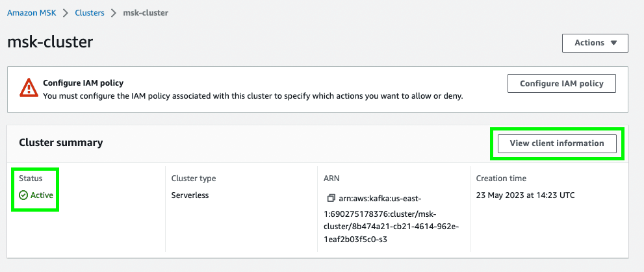This screenshot has height=272, width=644.
Task: Click the Cluster type label
Action: tap(194, 179)
